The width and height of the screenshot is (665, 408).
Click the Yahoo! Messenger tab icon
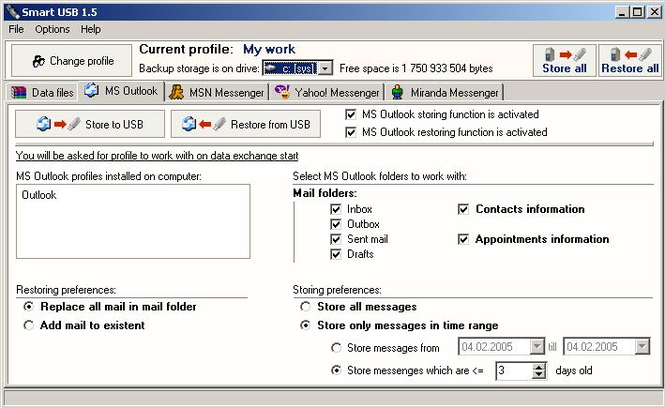coord(282,92)
